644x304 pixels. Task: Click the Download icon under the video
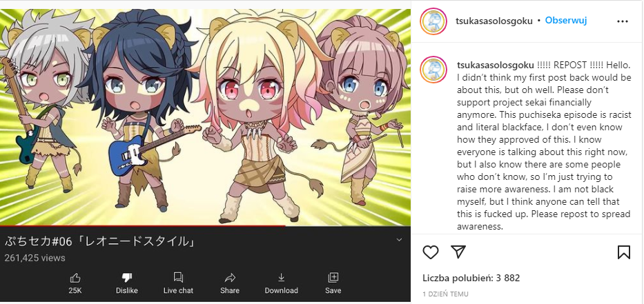[281, 278]
